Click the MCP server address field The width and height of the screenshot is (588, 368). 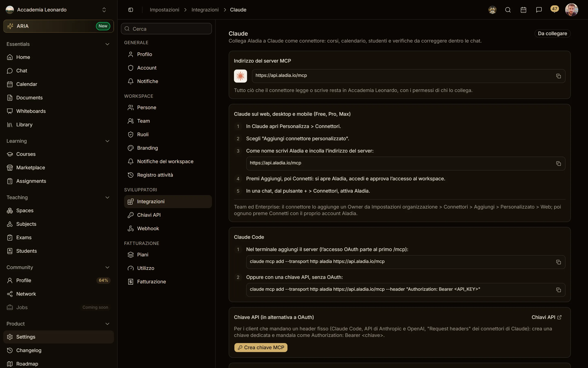pos(409,76)
